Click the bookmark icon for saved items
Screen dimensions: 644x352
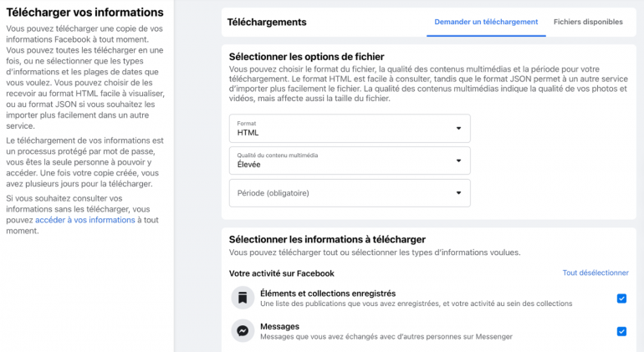click(243, 298)
